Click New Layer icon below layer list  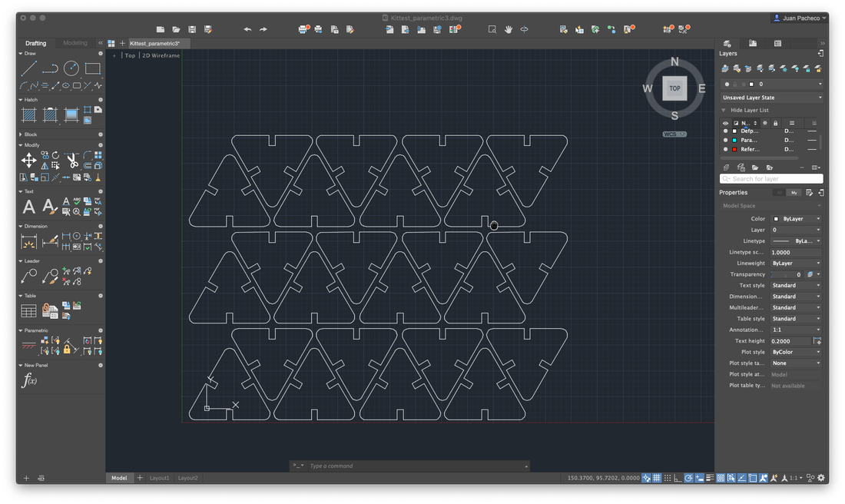click(726, 167)
